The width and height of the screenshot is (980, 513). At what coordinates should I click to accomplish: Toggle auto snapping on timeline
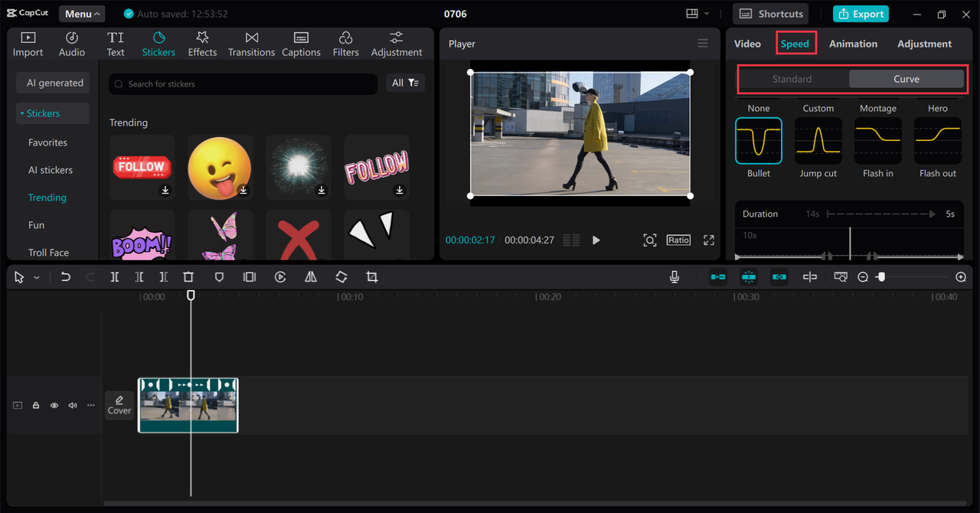[x=749, y=277]
